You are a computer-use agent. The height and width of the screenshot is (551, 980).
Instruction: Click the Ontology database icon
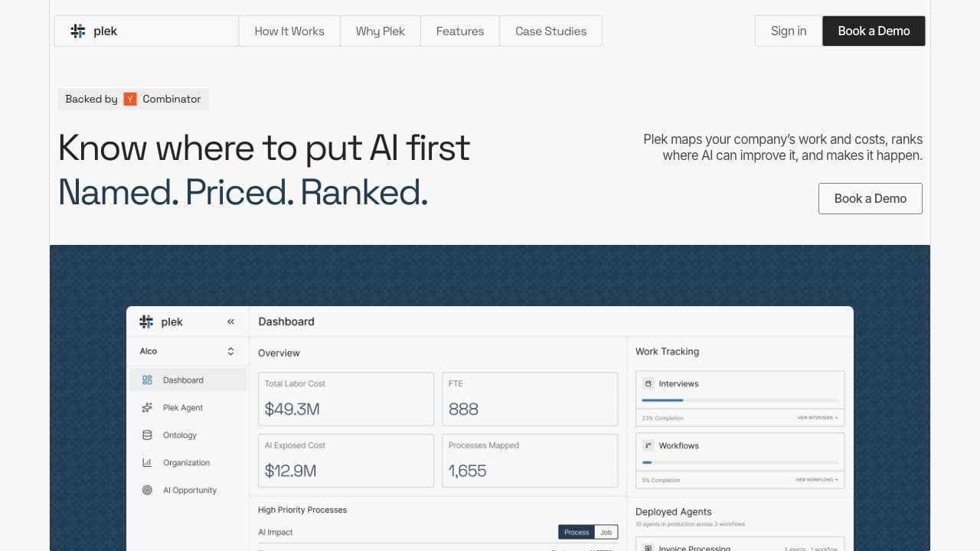pos(147,435)
